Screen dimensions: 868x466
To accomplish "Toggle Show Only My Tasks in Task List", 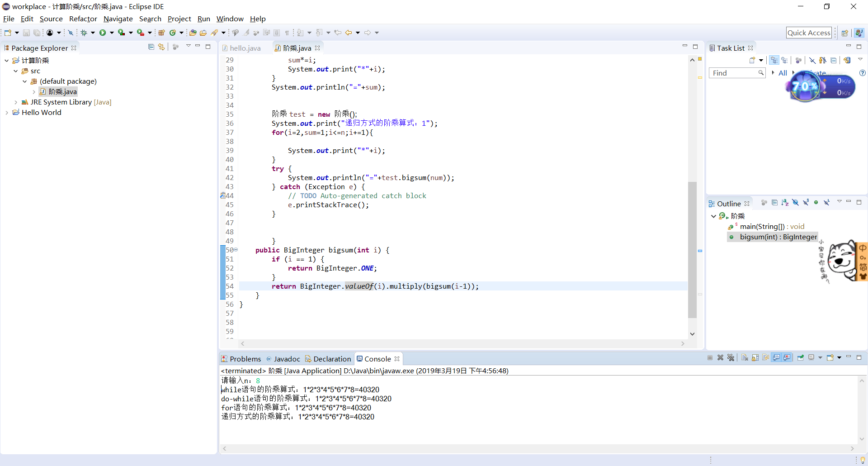I will pyautogui.click(x=823, y=60).
